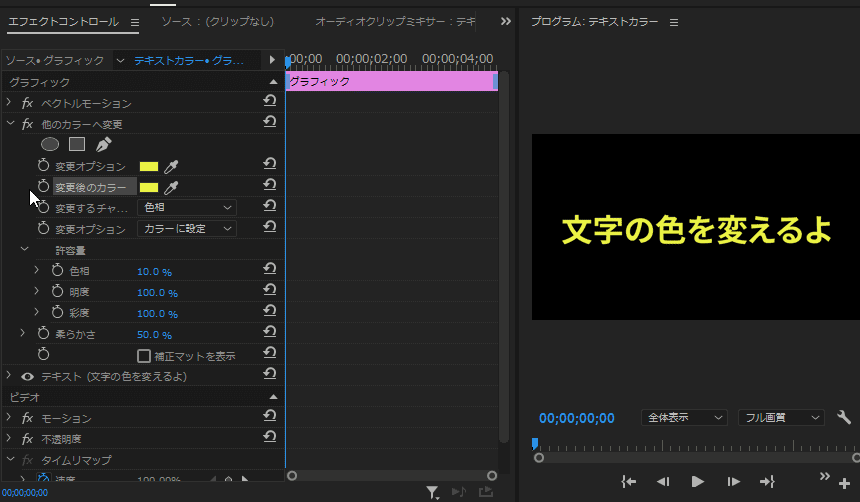Reset the モーション effect

[x=269, y=416]
